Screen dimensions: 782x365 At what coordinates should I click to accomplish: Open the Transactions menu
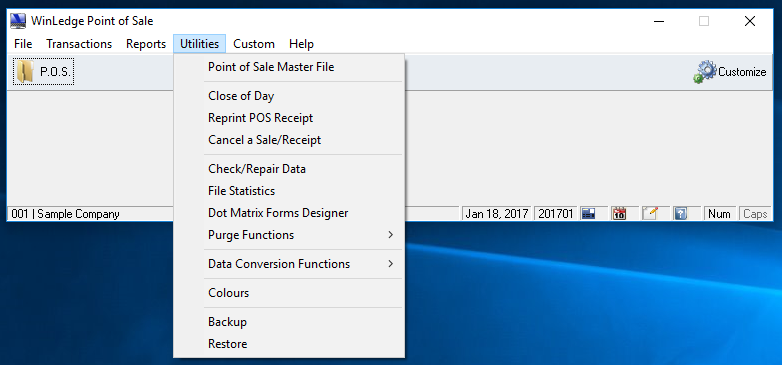click(79, 44)
